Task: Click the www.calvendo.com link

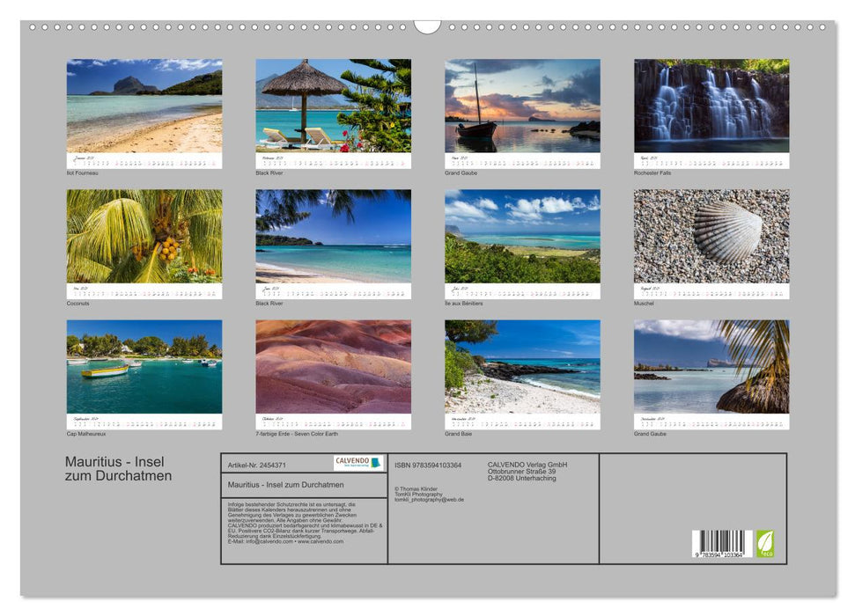Action: pos(321,541)
